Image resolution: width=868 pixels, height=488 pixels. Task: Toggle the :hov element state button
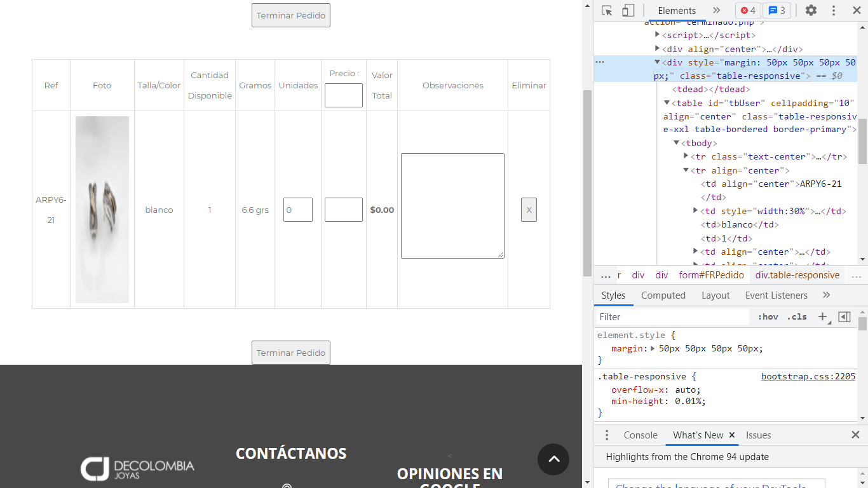pos(768,316)
